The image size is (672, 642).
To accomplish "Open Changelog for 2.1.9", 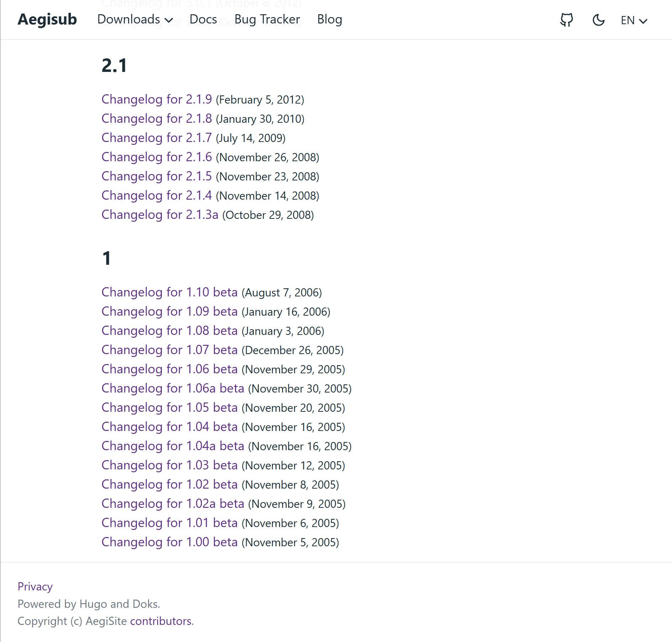I will tap(156, 99).
